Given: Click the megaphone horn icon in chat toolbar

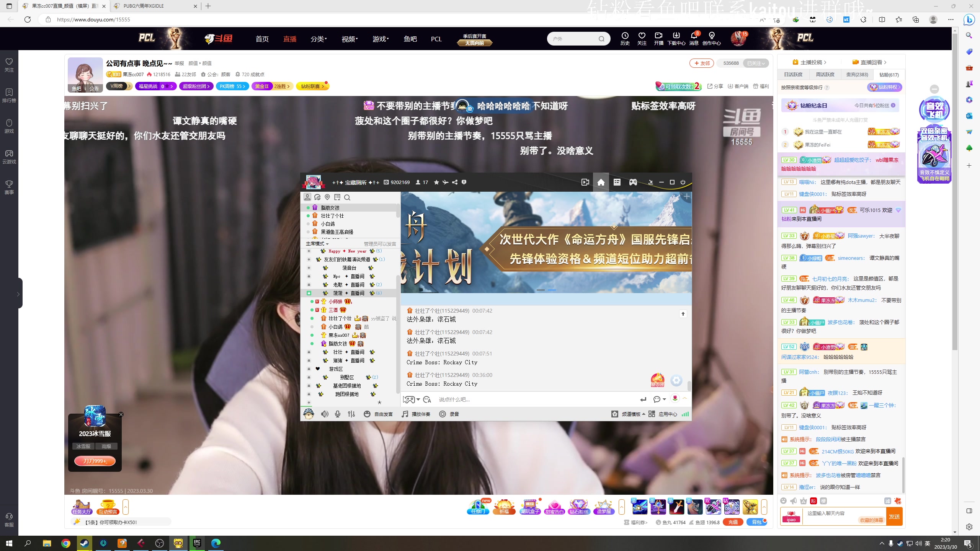Looking at the screenshot, I should [793, 501].
